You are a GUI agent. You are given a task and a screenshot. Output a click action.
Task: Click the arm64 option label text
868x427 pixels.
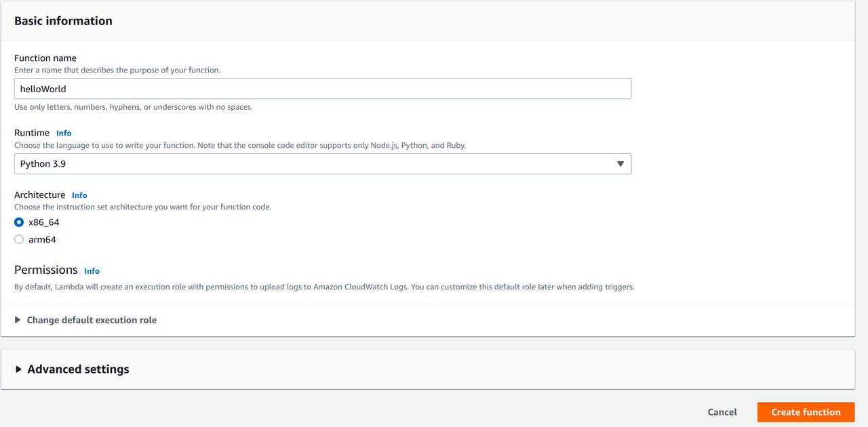[42, 239]
